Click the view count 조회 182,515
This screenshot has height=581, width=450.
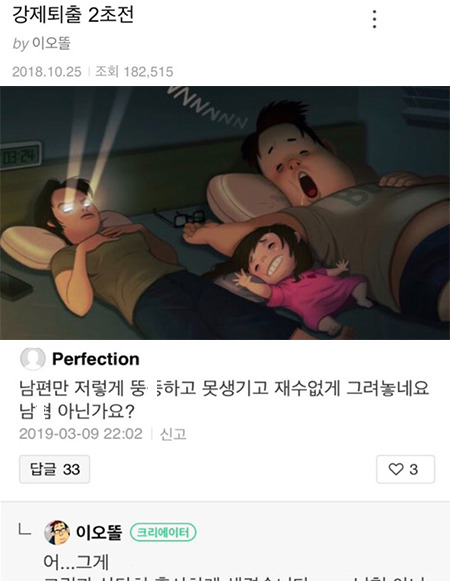[134, 72]
